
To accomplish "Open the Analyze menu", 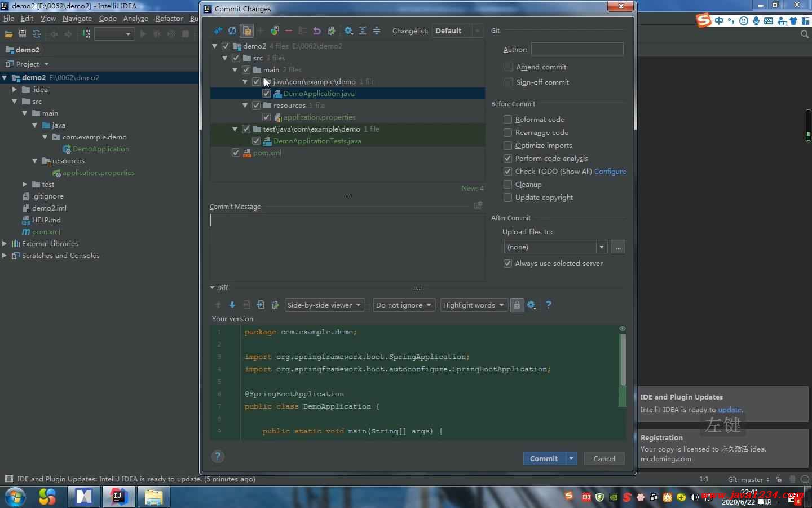I will tap(136, 18).
